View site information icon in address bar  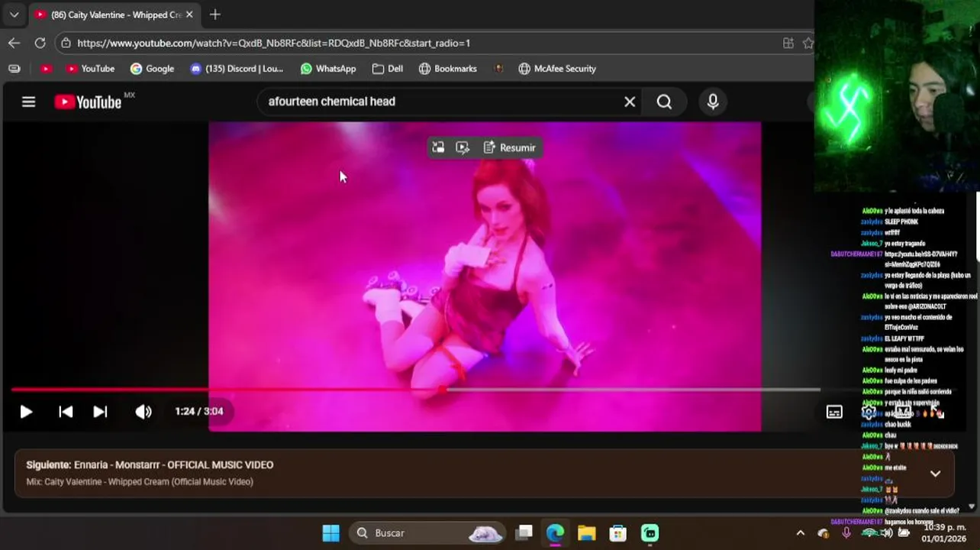(x=66, y=44)
